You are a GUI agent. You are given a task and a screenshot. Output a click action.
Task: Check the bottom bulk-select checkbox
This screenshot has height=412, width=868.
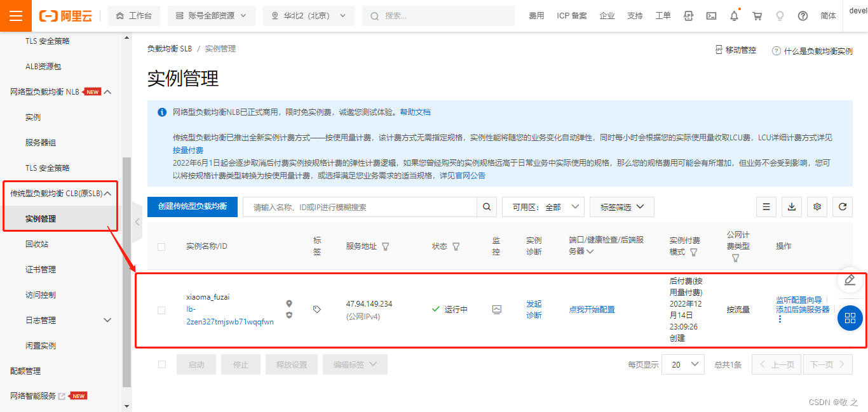click(162, 364)
